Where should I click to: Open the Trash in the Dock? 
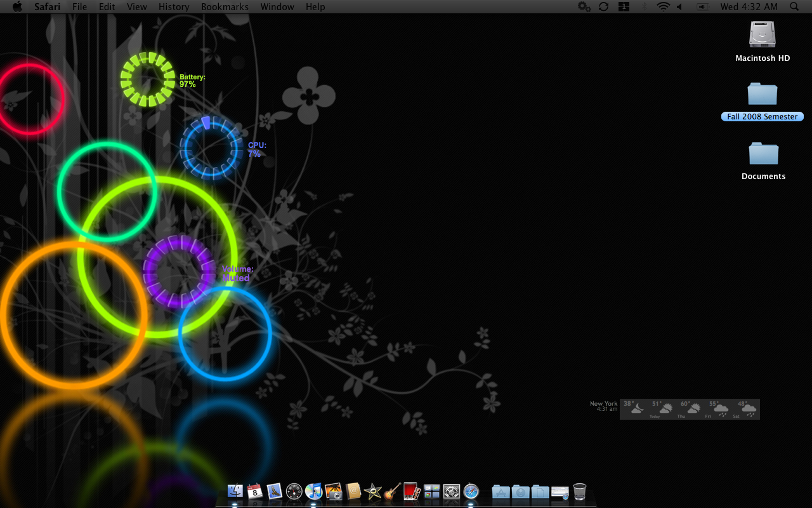[579, 491]
